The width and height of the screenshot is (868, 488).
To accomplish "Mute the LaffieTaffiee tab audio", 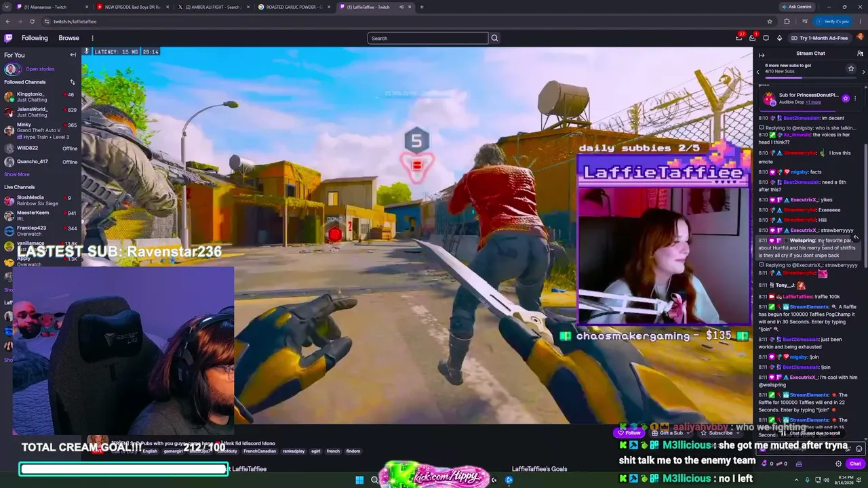I will (401, 7).
